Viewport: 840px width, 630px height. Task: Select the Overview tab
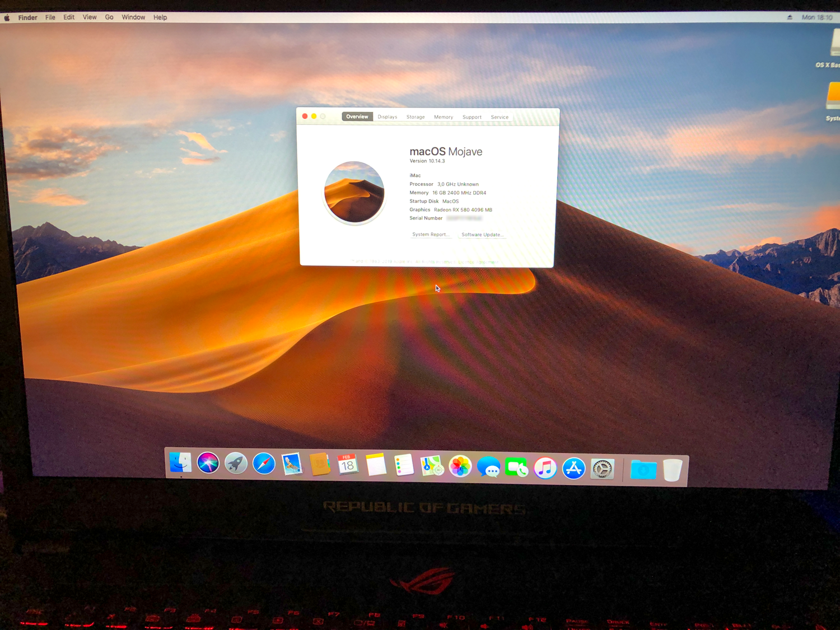pyautogui.click(x=357, y=116)
